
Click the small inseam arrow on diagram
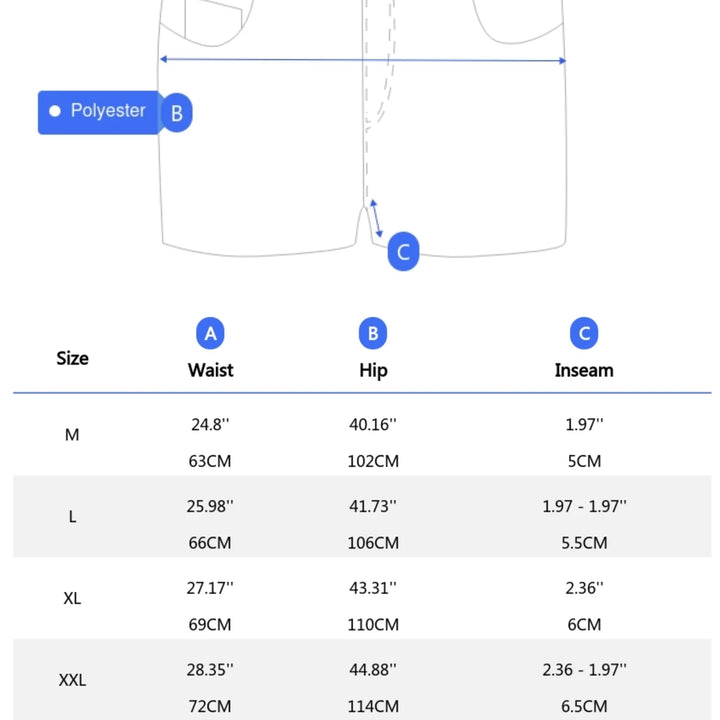pos(376,220)
